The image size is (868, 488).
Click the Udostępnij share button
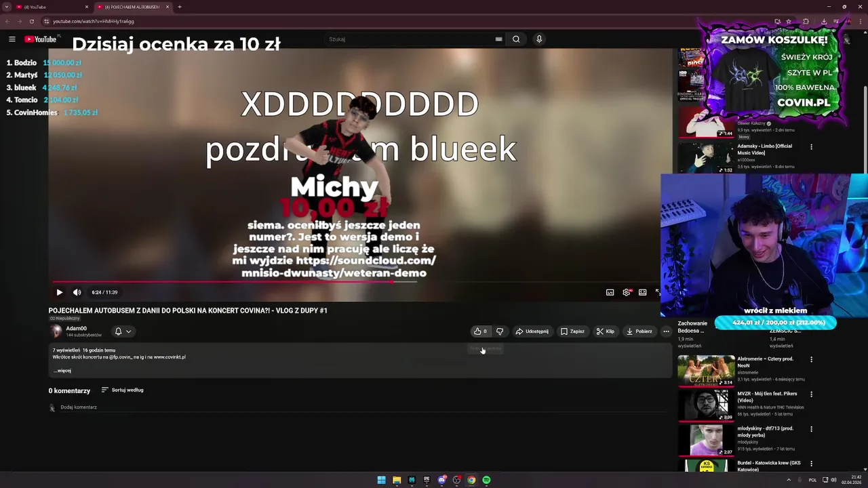click(532, 331)
